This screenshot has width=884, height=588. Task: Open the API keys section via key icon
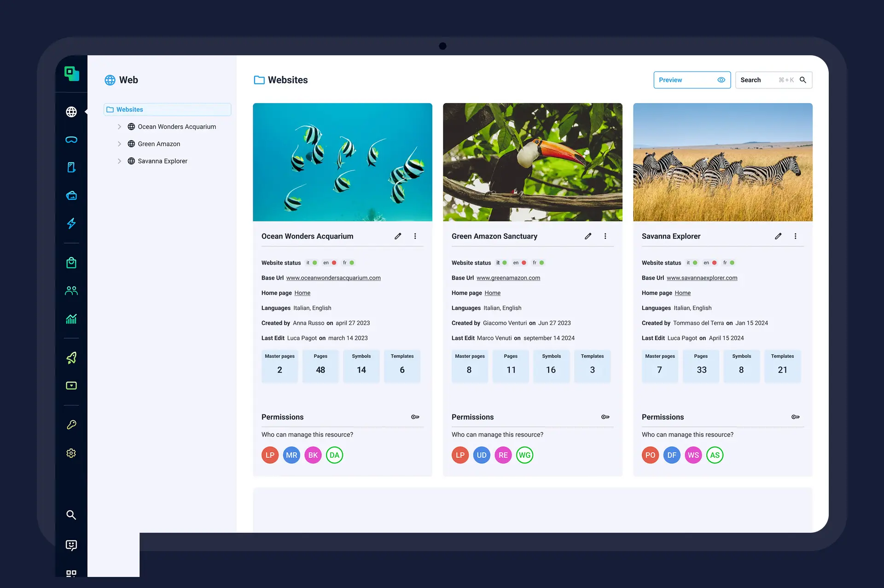(x=71, y=425)
